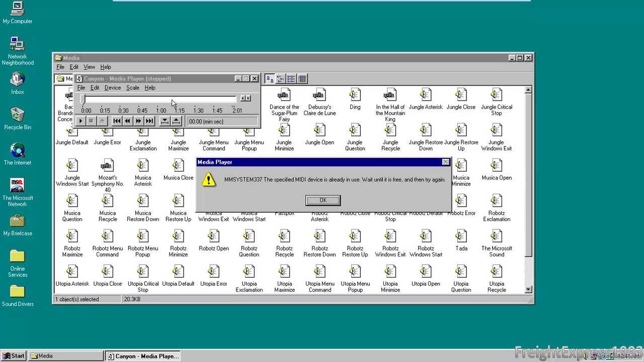Select the Jungle Windows Exit sound file
The height and width of the screenshot is (362, 644).
click(497, 137)
